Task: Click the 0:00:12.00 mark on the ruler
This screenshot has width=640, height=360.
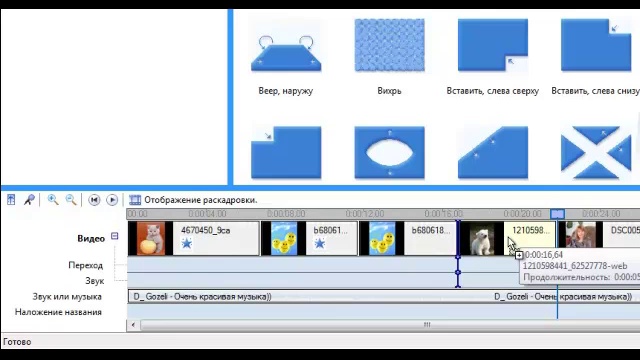Action: [x=364, y=214]
